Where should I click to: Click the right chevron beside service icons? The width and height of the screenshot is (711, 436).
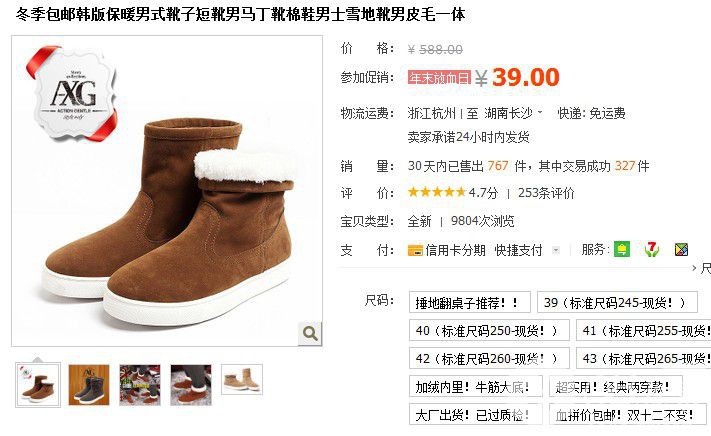click(x=694, y=268)
